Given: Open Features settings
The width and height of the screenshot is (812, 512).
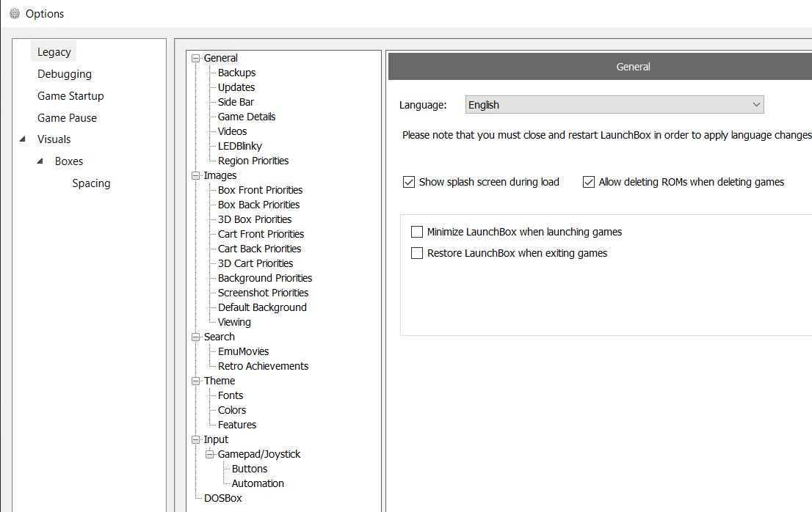Looking at the screenshot, I should pos(237,425).
